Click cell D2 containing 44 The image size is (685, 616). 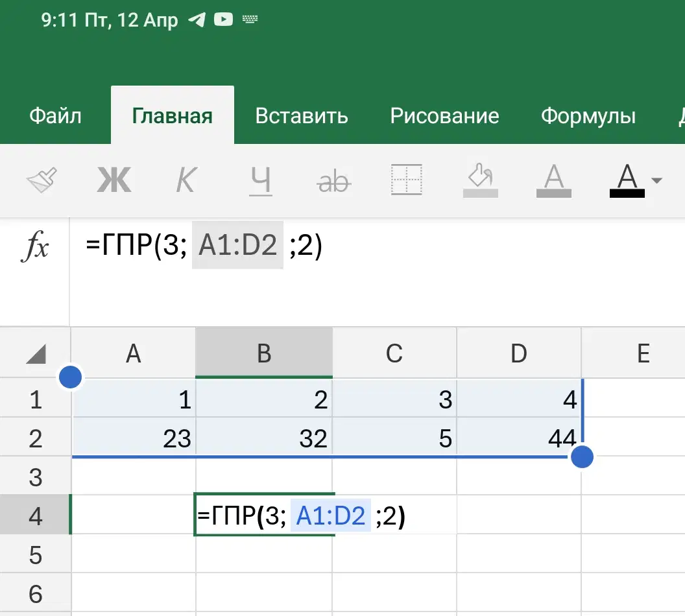519,438
